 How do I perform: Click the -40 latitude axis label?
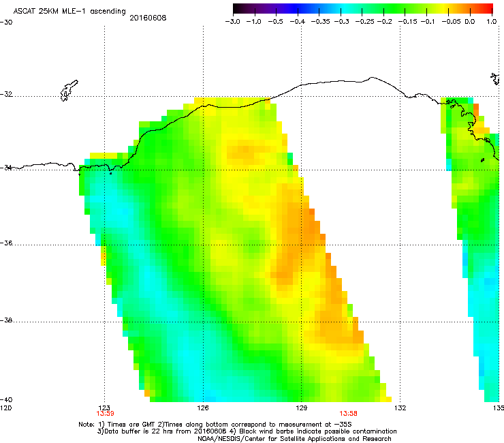click(6, 399)
